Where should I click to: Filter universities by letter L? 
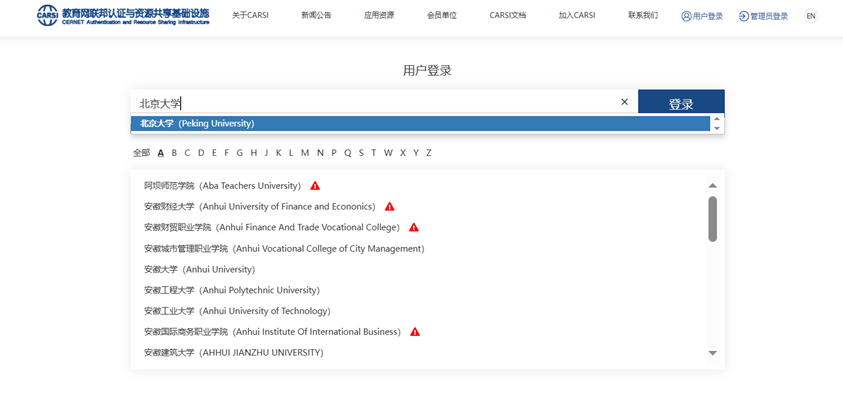291,153
